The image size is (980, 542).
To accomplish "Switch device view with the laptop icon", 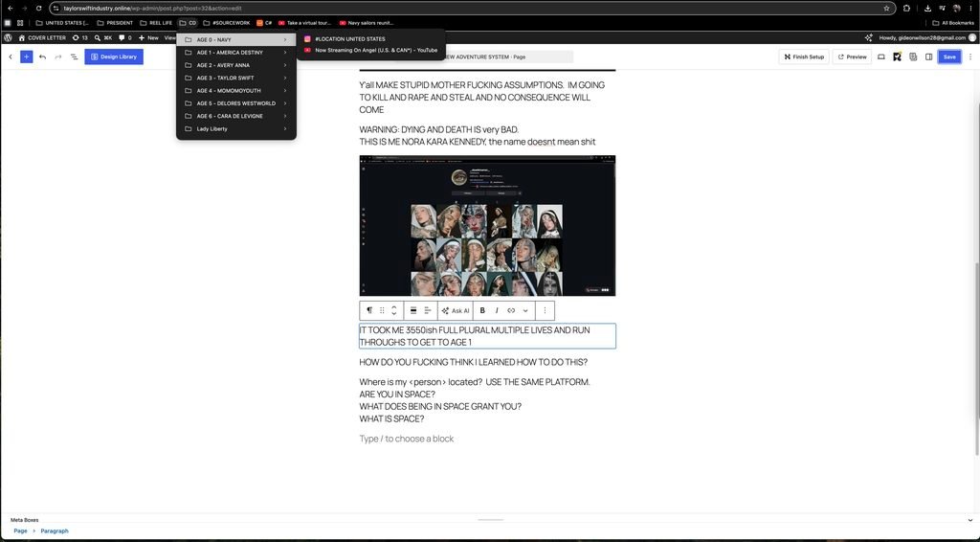I will point(881,56).
